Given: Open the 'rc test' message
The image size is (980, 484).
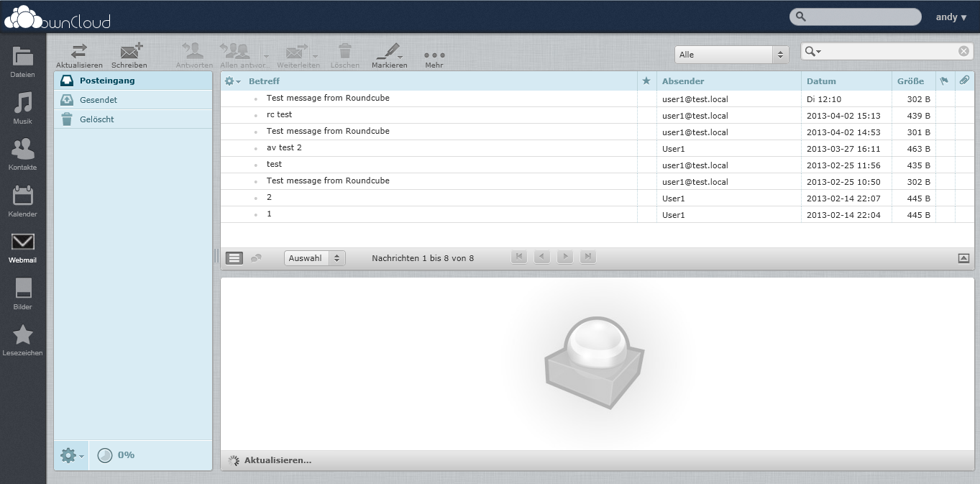Looking at the screenshot, I should (279, 115).
